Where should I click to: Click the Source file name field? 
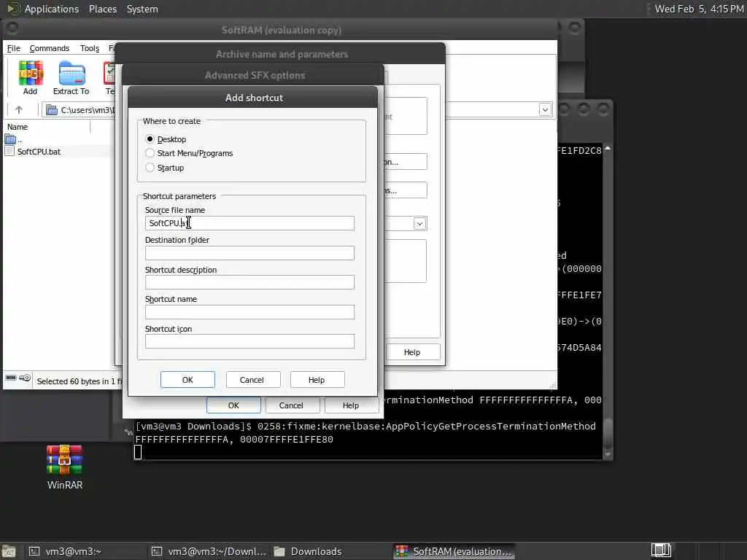coord(249,223)
